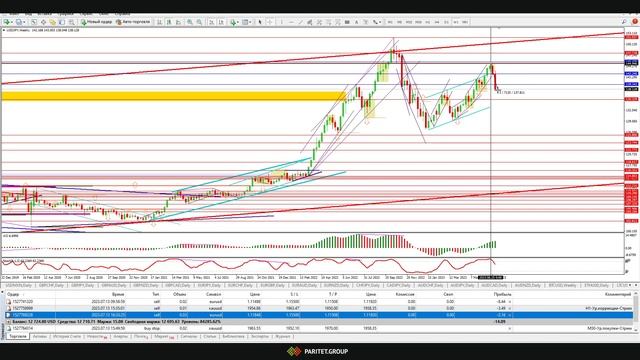Switch timeframe to M1
The height and width of the screenshot is (360, 640).
pyautogui.click(x=390, y=22)
